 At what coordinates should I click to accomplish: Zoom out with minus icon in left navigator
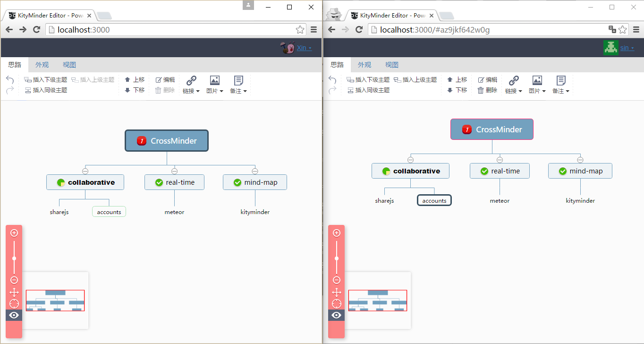coord(14,280)
